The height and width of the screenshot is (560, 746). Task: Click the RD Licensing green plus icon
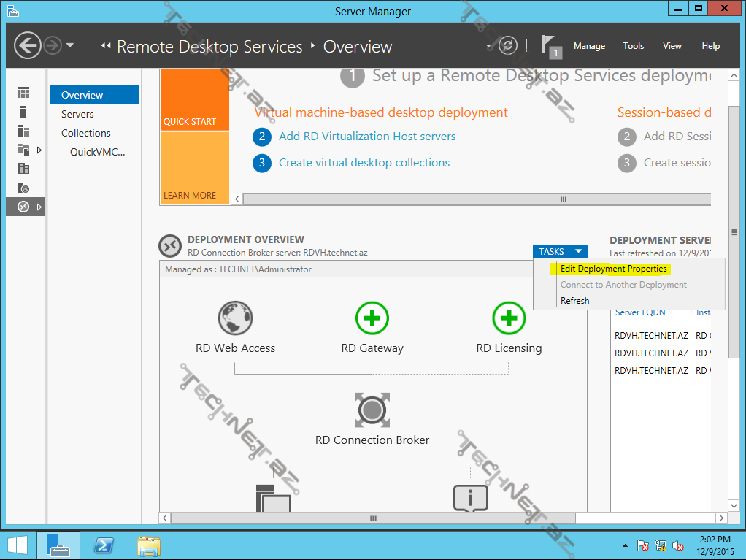coord(509,319)
